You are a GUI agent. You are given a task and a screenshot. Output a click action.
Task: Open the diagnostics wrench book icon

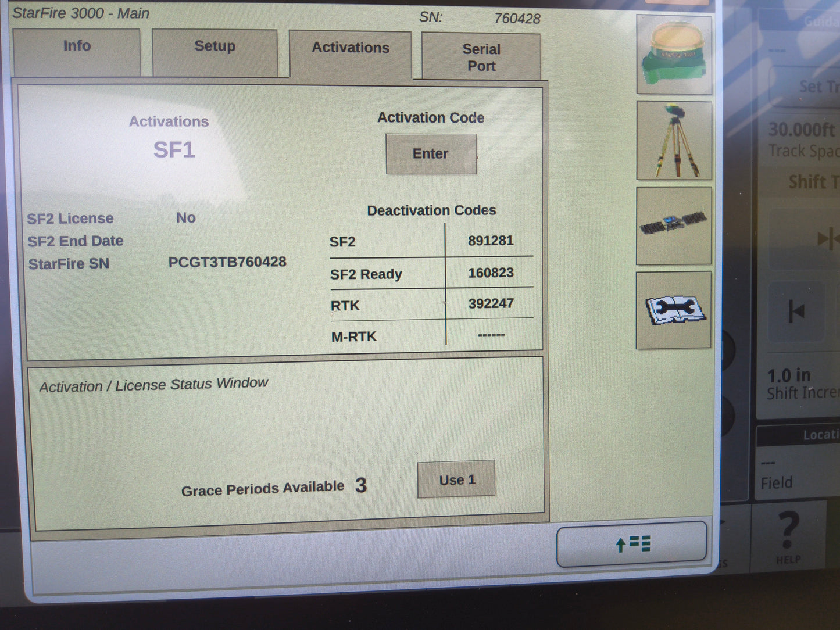pyautogui.click(x=674, y=310)
